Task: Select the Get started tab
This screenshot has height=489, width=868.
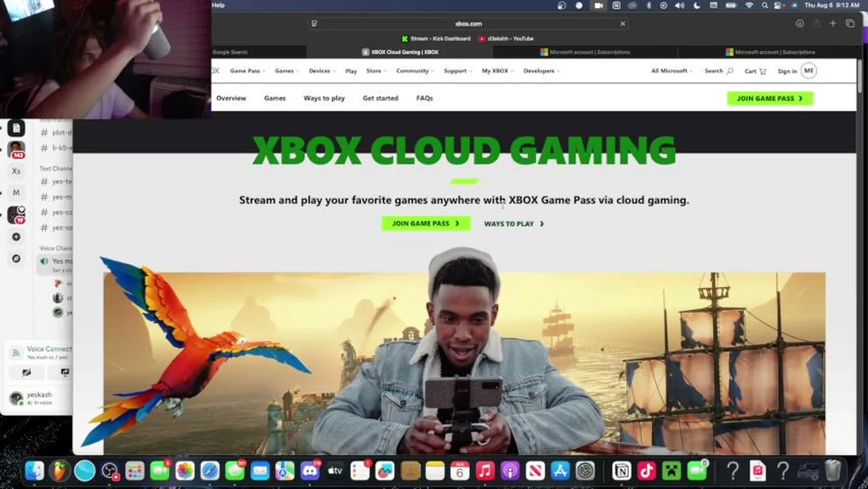Action: point(380,98)
